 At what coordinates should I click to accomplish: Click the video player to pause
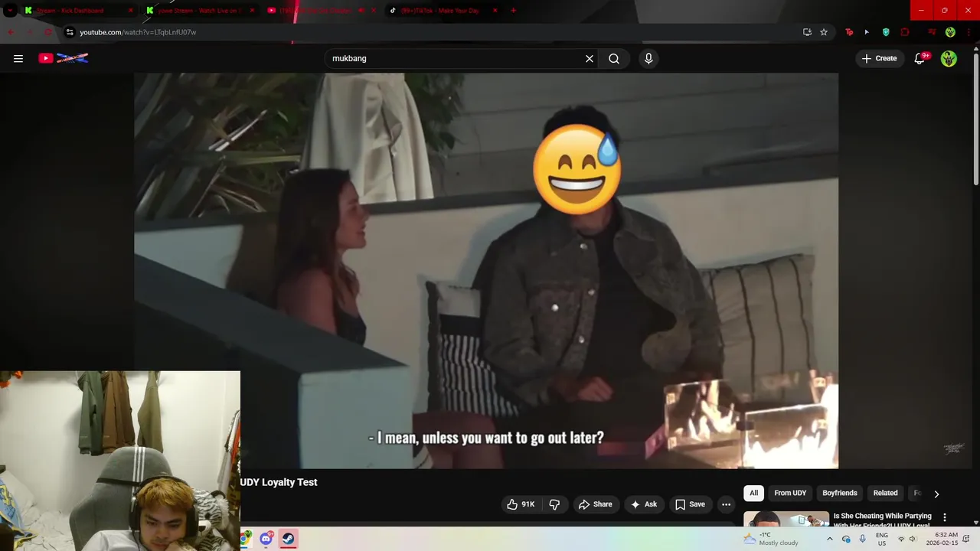point(486,270)
